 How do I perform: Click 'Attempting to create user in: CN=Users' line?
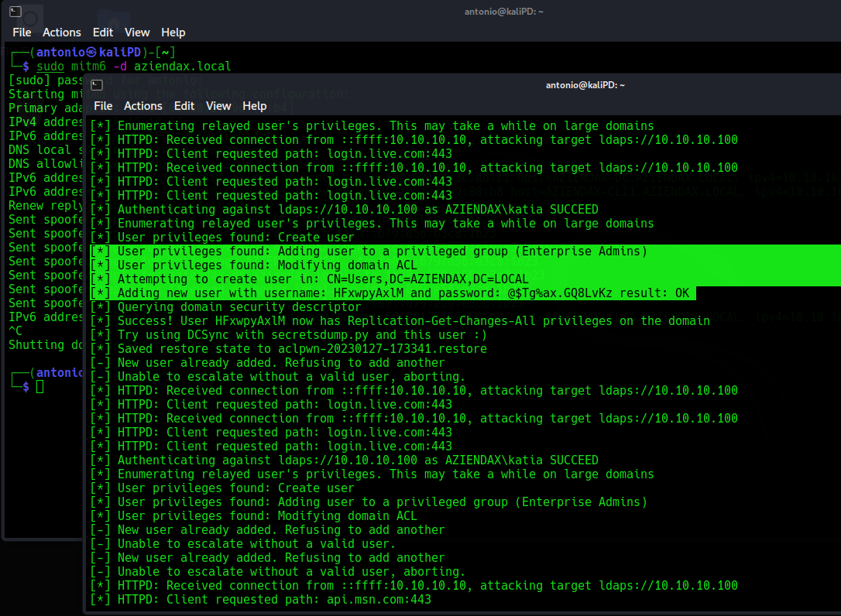pyautogui.click(x=310, y=279)
